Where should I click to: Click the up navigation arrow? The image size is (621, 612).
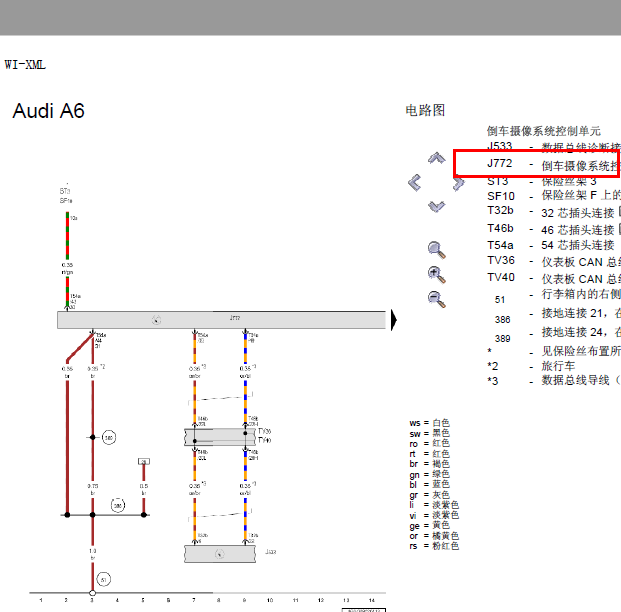(x=437, y=158)
